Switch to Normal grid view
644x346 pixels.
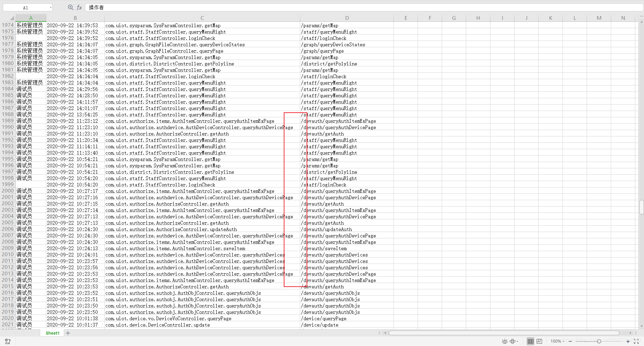pos(531,341)
